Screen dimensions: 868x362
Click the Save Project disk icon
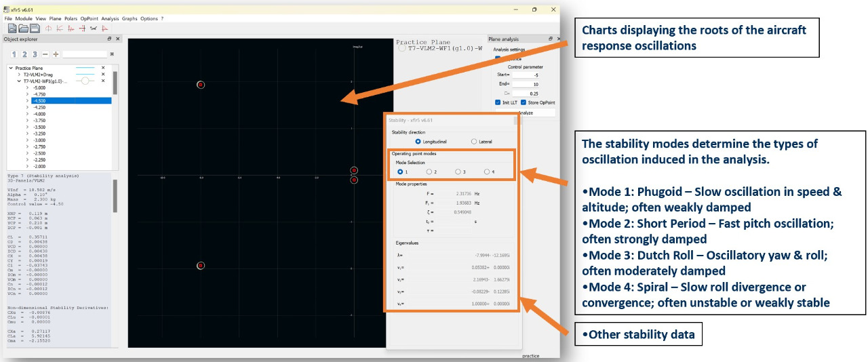click(33, 28)
